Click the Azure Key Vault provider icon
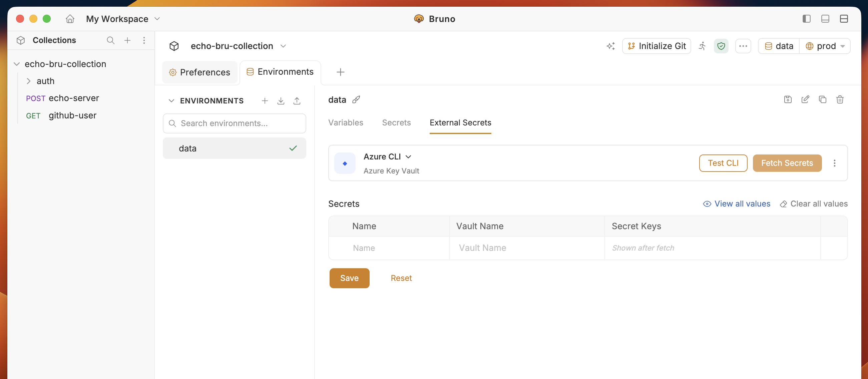 [x=345, y=163]
